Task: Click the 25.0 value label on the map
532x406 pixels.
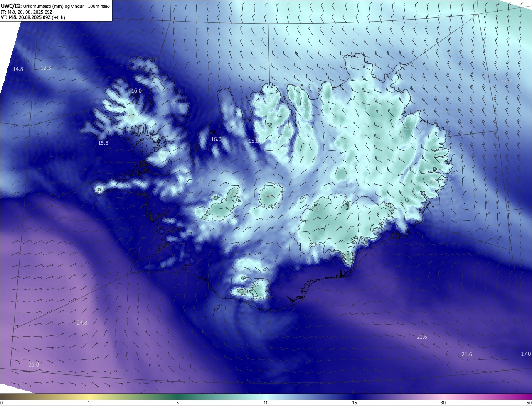Action: (34, 365)
